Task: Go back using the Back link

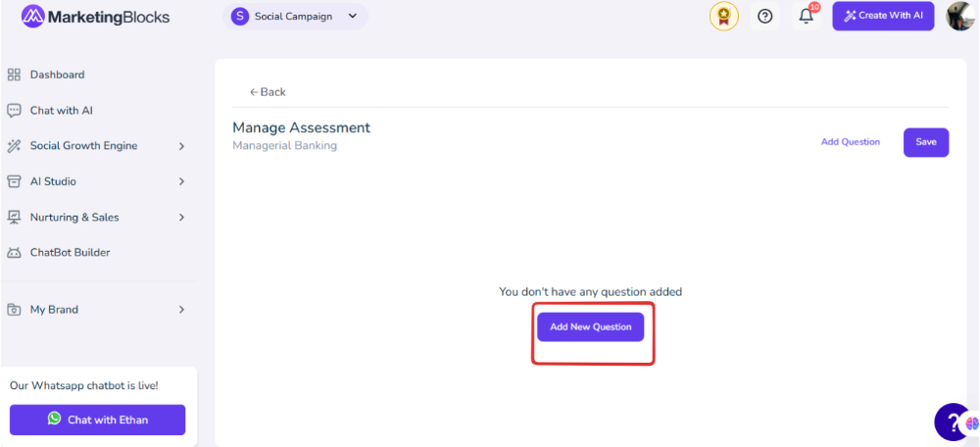Action: click(268, 92)
